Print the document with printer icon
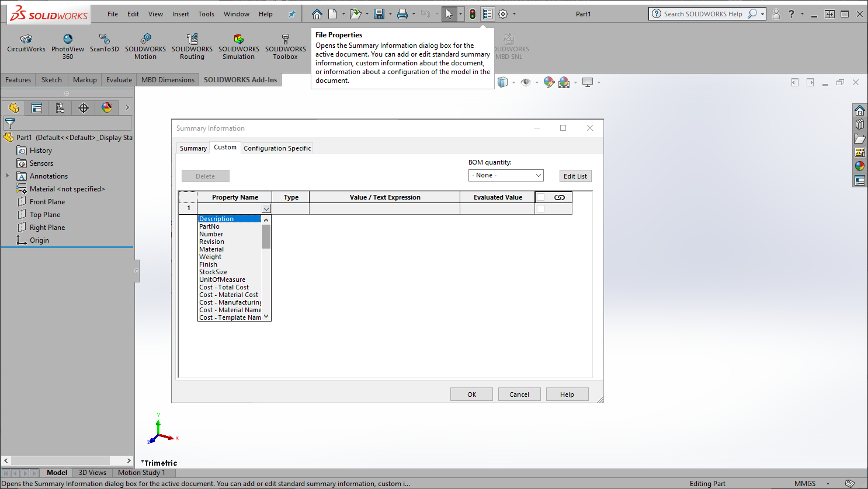The height and width of the screenshot is (489, 868). tap(402, 14)
